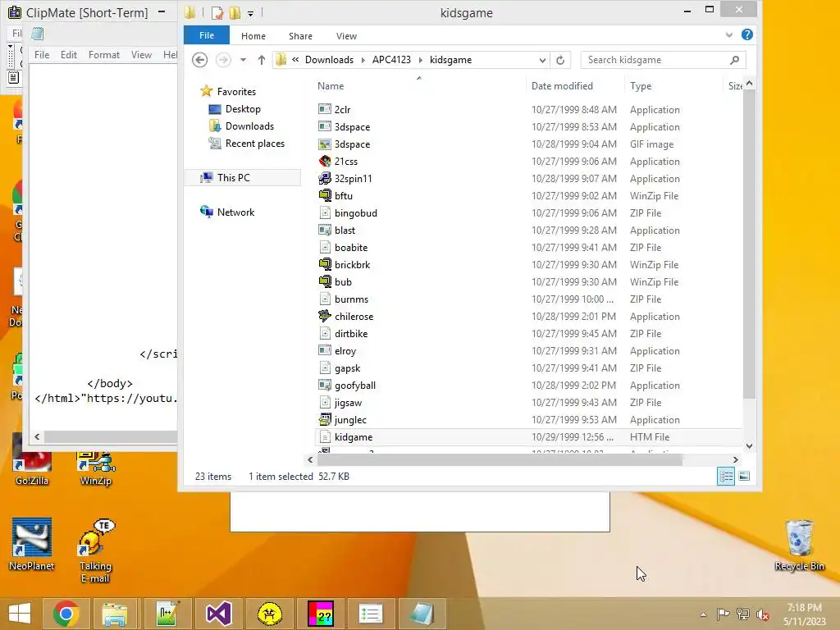Open the colorful 2? taskbar app
The height and width of the screenshot is (630, 840).
click(321, 614)
